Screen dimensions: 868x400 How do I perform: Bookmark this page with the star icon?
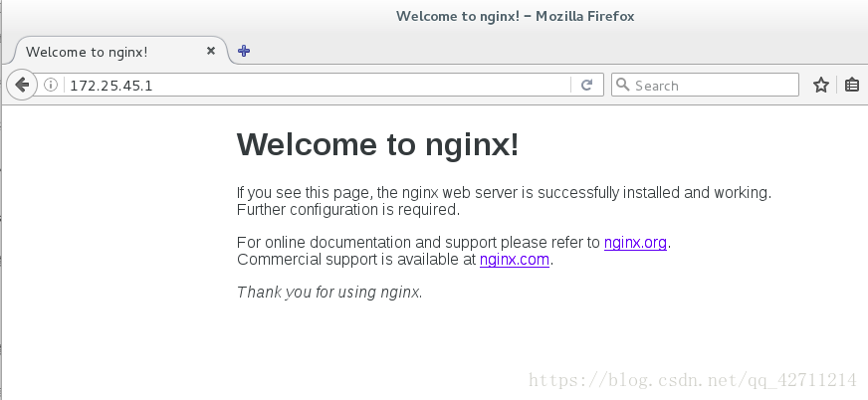click(821, 85)
